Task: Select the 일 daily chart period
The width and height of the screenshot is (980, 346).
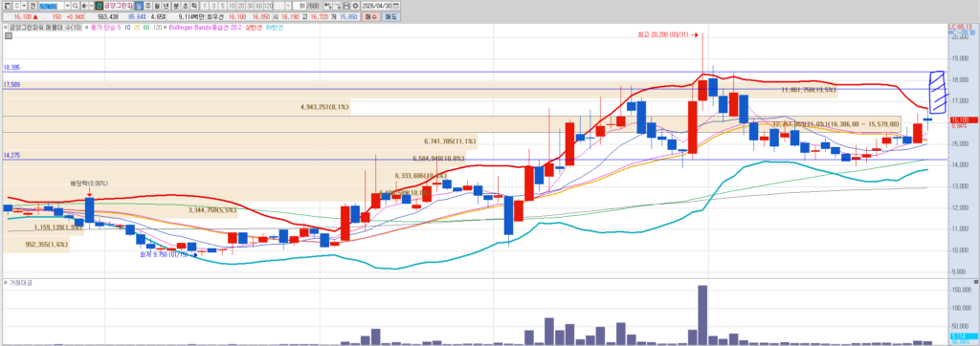Action: 139,6
